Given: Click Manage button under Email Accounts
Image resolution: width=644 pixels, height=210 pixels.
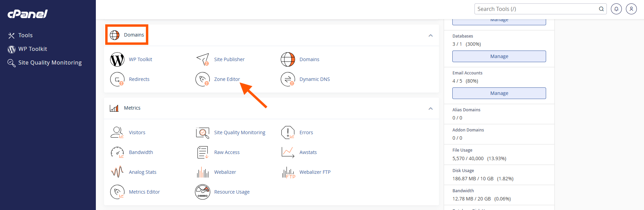Looking at the screenshot, I should point(499,93).
